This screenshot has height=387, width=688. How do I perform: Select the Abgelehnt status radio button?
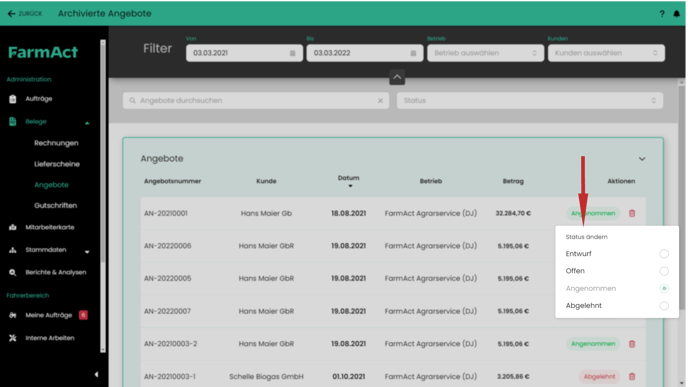click(x=664, y=306)
